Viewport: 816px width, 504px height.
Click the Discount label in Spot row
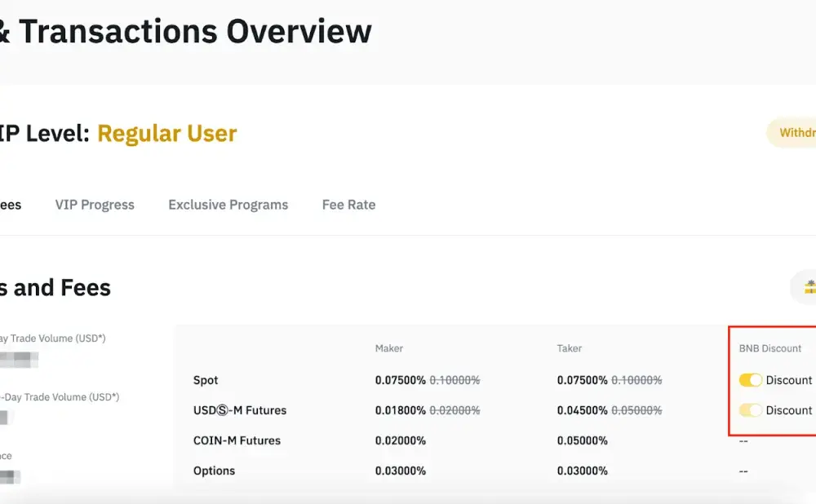pyautogui.click(x=789, y=380)
